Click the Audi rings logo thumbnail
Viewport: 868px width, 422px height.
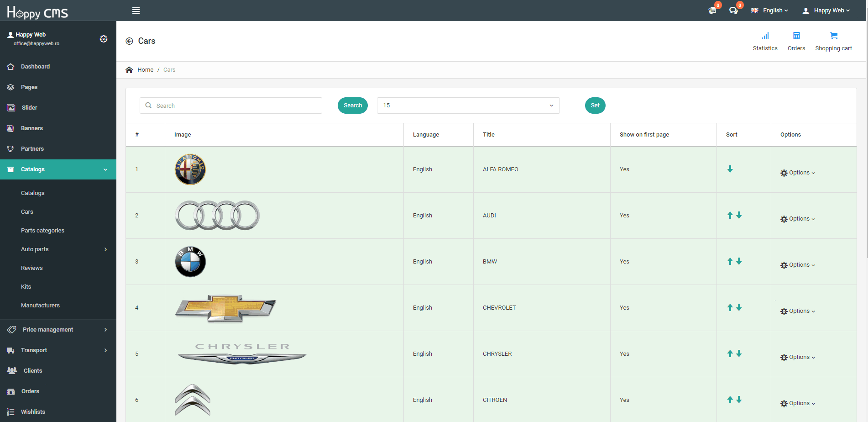[x=217, y=215]
